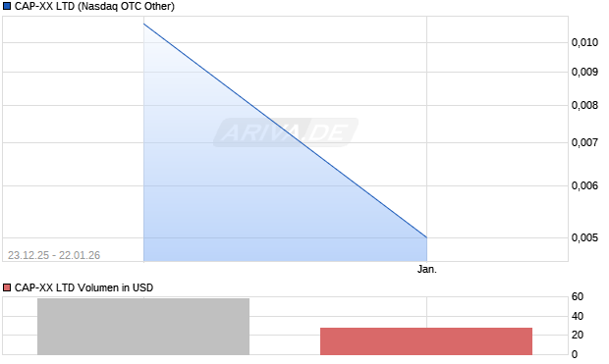Screen dimensions: 609x364
Task: Click the 0,009 price axis label
Action: coord(584,72)
